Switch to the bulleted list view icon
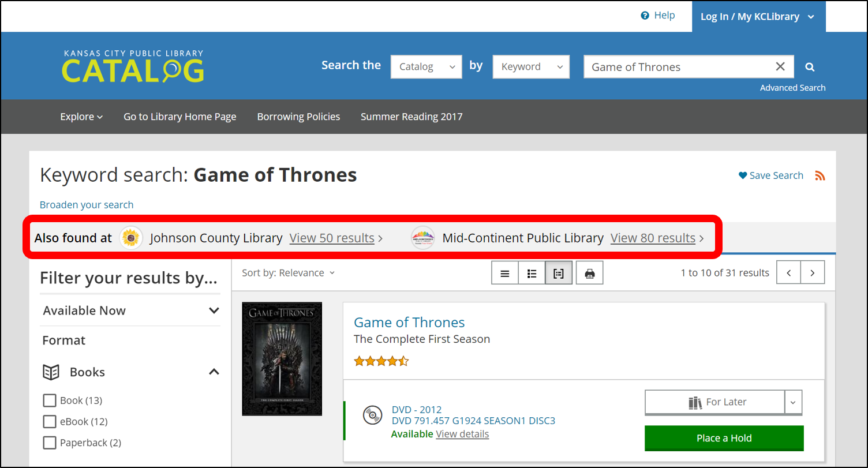Screen dimensions: 868x468 [532, 273]
